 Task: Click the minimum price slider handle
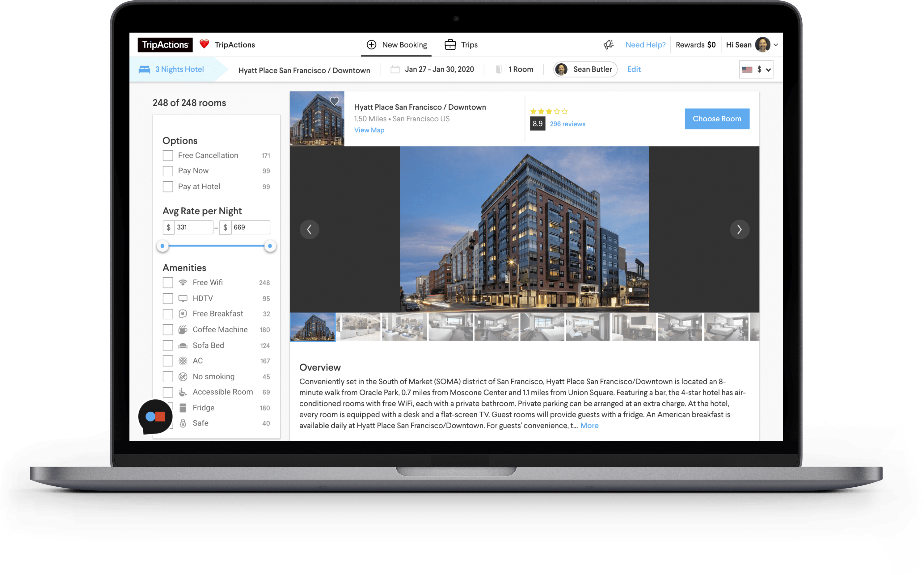click(163, 246)
